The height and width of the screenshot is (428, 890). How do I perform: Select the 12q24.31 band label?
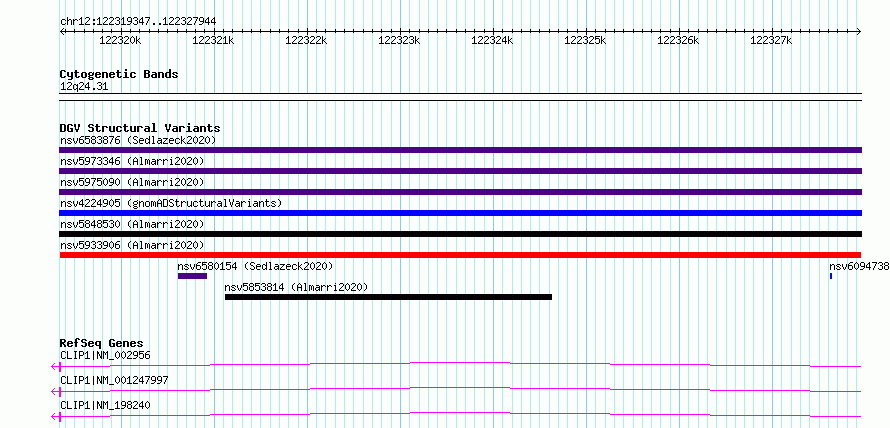click(x=84, y=87)
